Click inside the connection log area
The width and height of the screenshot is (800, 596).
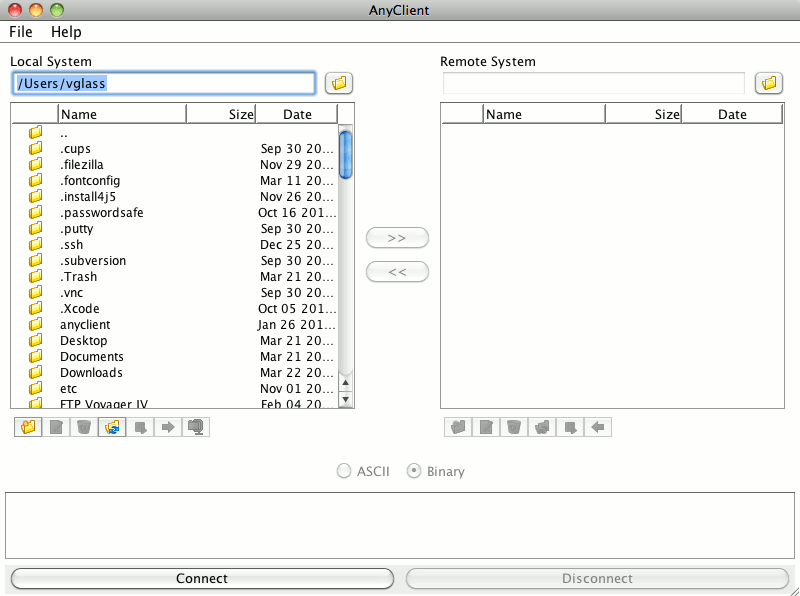pos(400,525)
